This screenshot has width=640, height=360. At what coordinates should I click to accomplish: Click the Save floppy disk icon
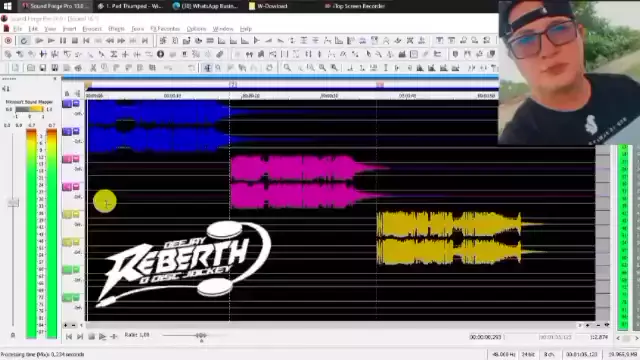[x=42, y=68]
